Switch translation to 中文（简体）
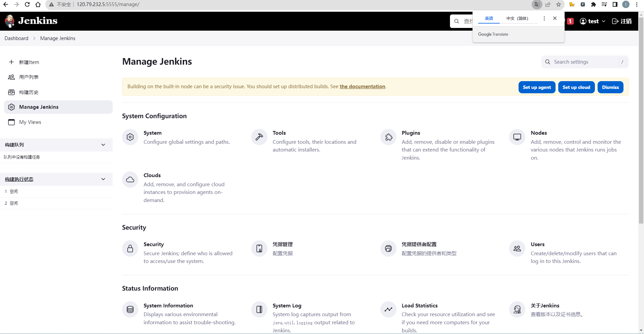This screenshot has width=644, height=334. pos(517,19)
